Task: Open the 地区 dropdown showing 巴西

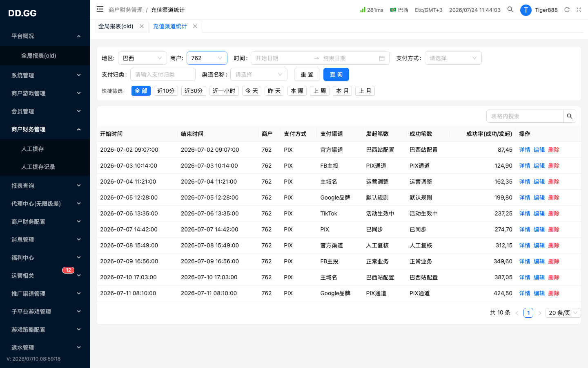Action: (143, 58)
